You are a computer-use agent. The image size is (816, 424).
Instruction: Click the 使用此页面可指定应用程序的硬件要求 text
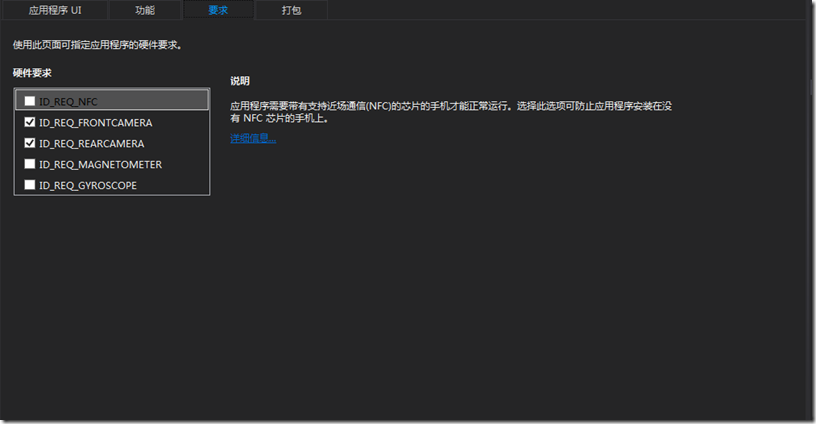tap(97, 45)
